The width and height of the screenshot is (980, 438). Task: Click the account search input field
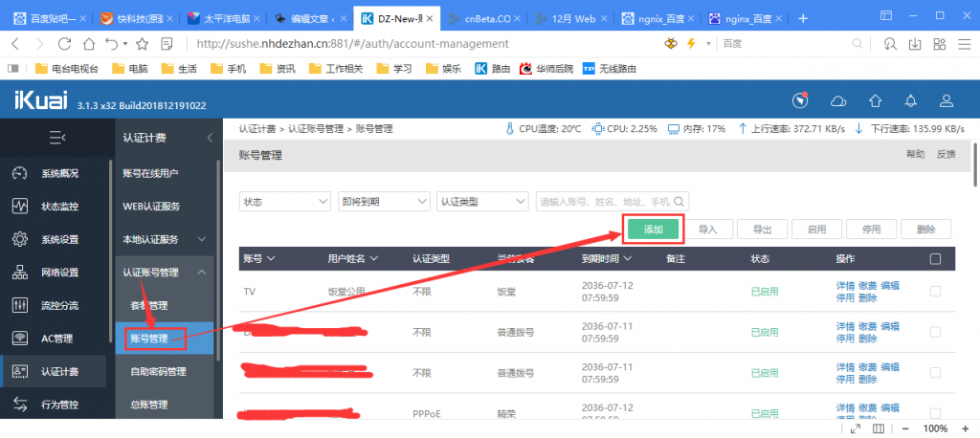pyautogui.click(x=605, y=202)
